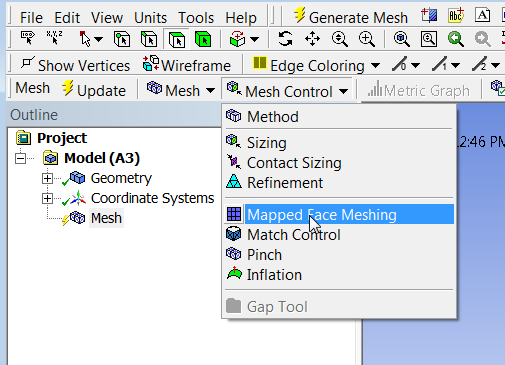This screenshot has width=505, height=365.
Task: Select the Mesh item in Outline tree
Action: [106, 218]
